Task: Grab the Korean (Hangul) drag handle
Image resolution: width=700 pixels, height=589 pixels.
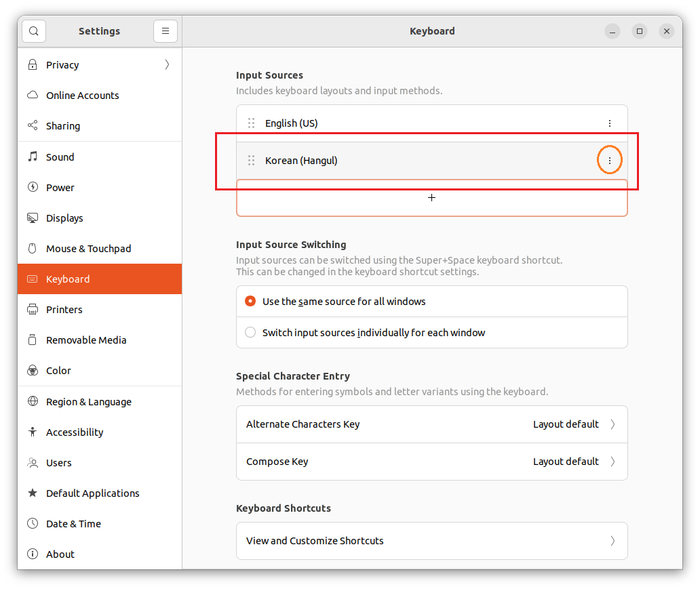Action: [x=252, y=160]
